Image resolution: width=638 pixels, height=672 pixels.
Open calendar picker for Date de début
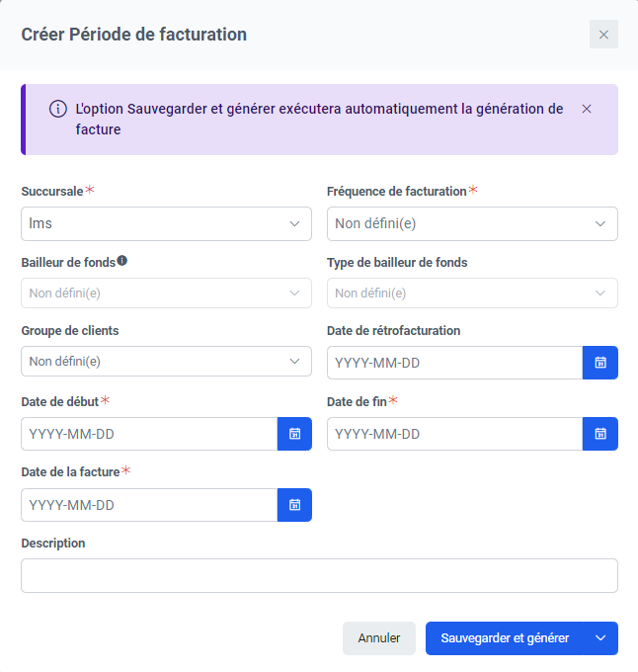(294, 434)
